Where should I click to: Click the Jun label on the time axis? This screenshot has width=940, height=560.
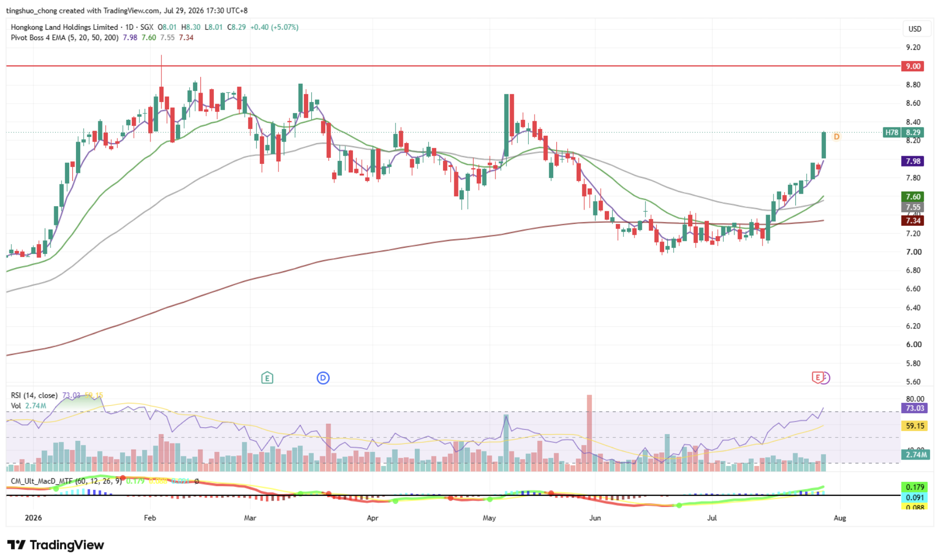[595, 518]
